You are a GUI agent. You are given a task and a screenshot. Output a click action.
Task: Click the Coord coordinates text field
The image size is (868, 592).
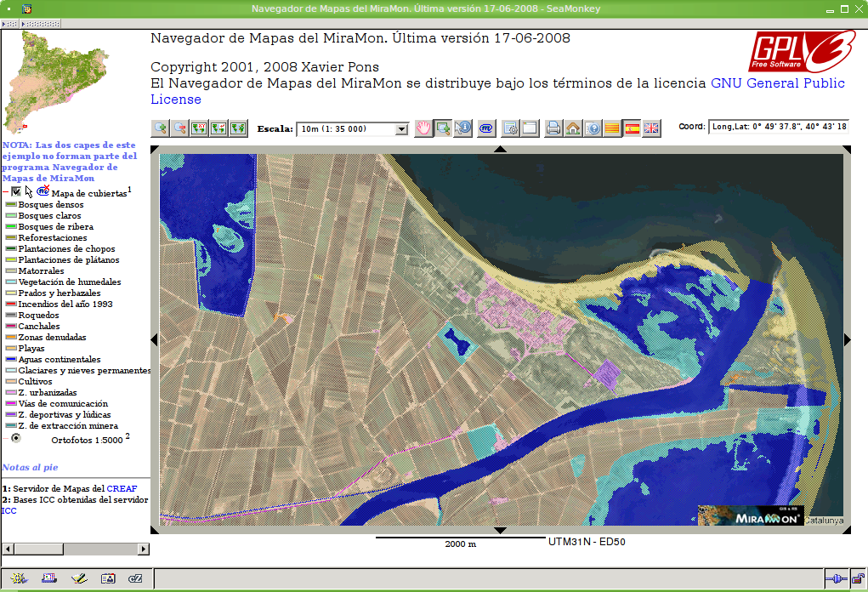click(778, 127)
